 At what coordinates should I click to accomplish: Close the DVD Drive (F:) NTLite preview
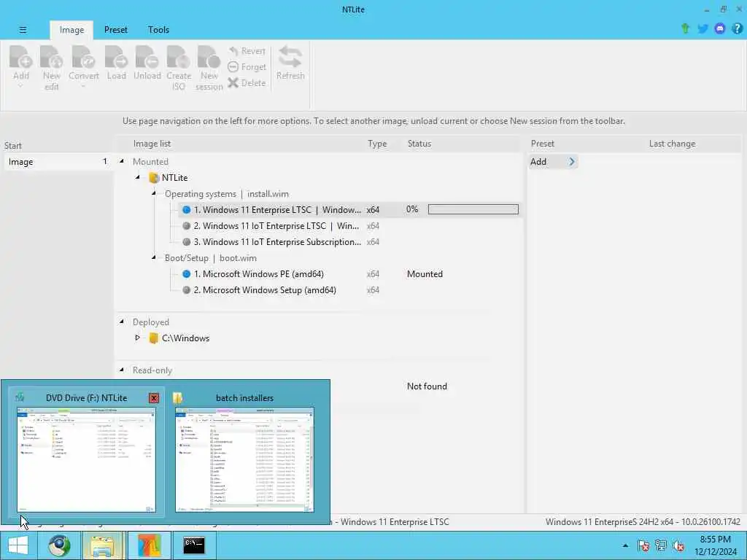click(153, 398)
